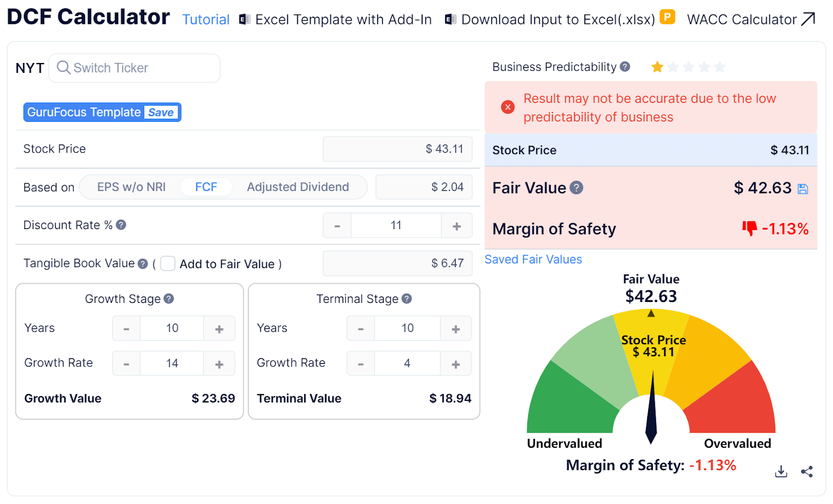
Task: Click the Download Input to Excel document icon
Action: pos(449,19)
